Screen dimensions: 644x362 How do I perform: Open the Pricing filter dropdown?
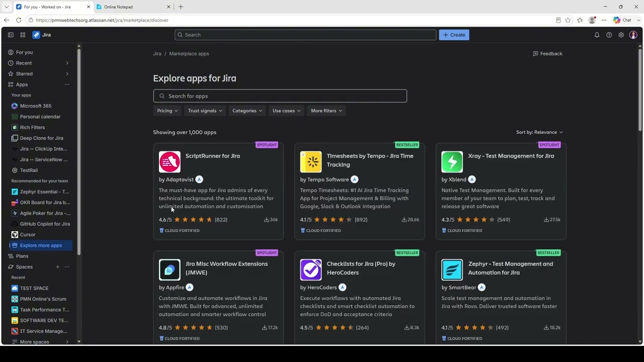[x=167, y=111]
